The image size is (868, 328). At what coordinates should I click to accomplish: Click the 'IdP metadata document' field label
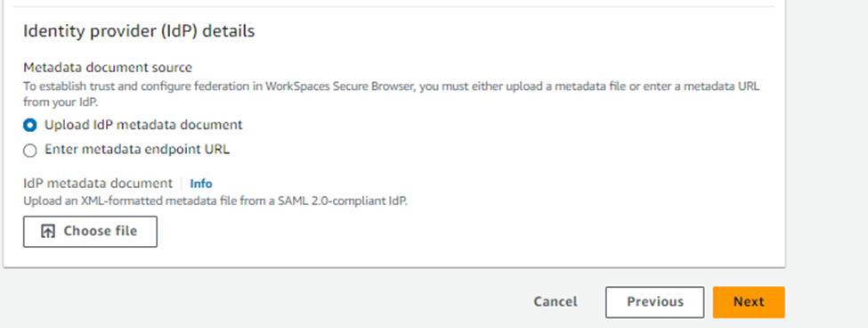pos(98,184)
